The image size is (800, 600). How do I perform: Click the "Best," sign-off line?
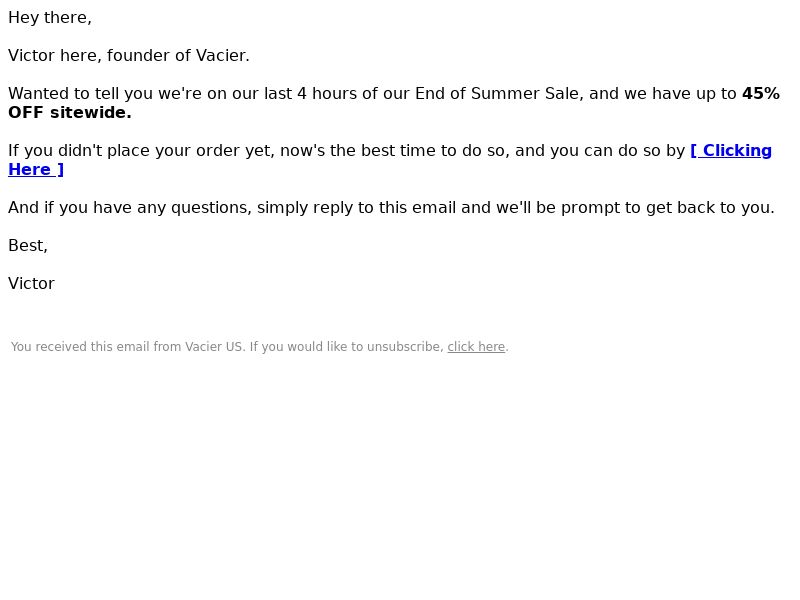pyautogui.click(x=28, y=246)
